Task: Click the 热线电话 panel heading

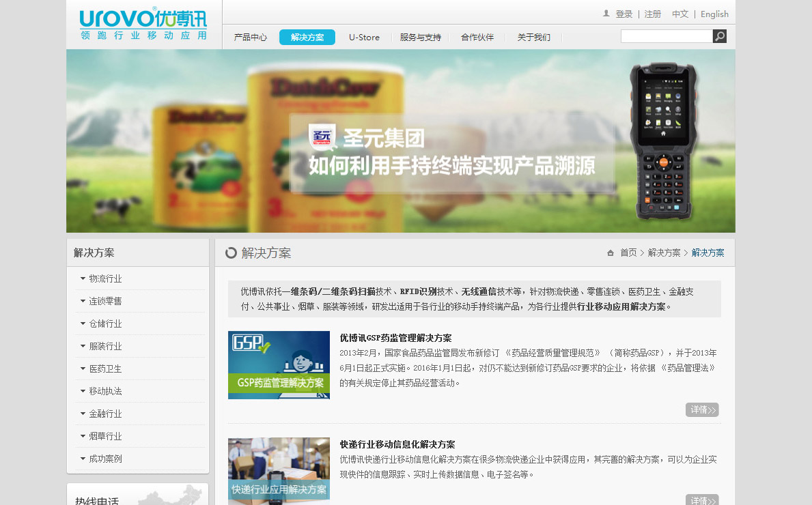Action: tap(97, 500)
